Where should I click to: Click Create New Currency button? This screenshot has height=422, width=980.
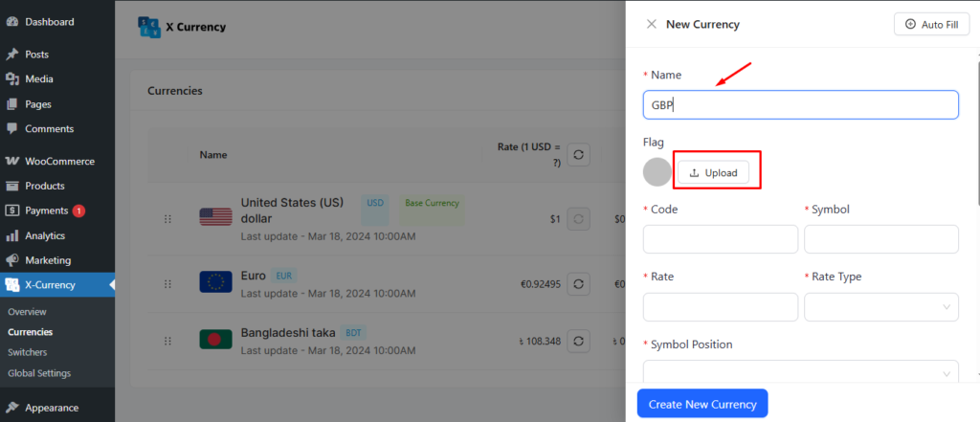(x=702, y=404)
